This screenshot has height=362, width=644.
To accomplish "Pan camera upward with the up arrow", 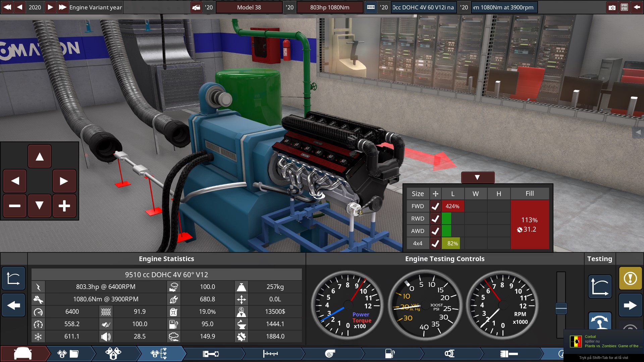I will point(39,156).
